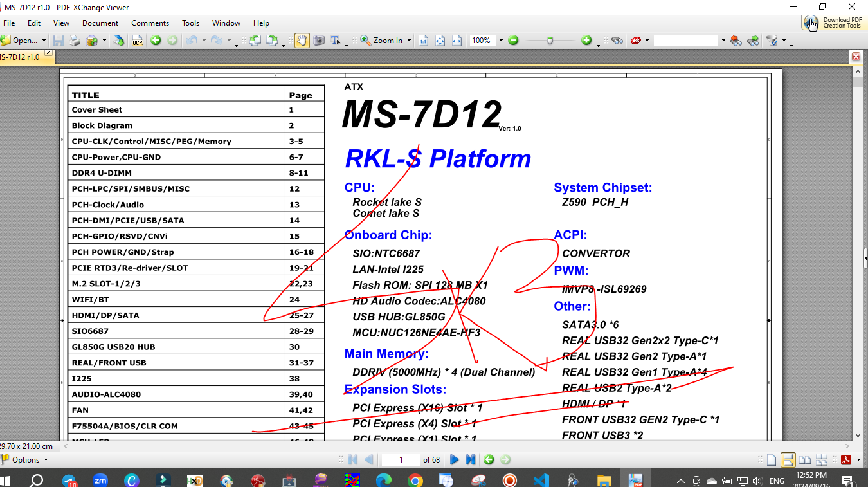Viewport: 868px width, 487px height.
Task: Click Find Previous binoculars icon
Action: (x=736, y=41)
